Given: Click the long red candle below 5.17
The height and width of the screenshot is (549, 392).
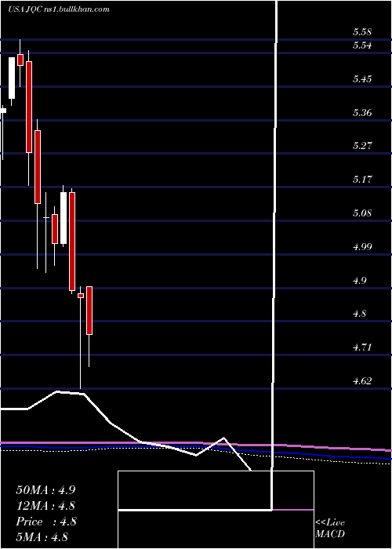Looking at the screenshot, I should (x=72, y=242).
